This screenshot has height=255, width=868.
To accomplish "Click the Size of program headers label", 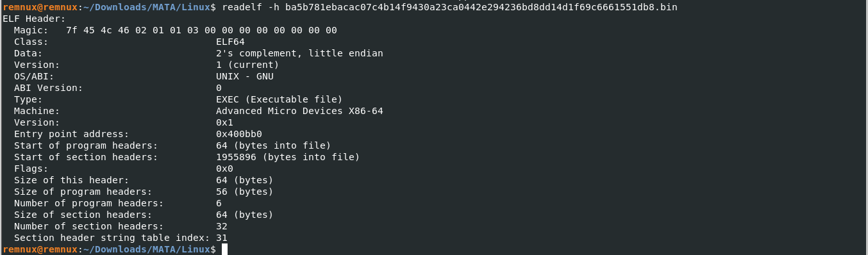I will [x=83, y=192].
